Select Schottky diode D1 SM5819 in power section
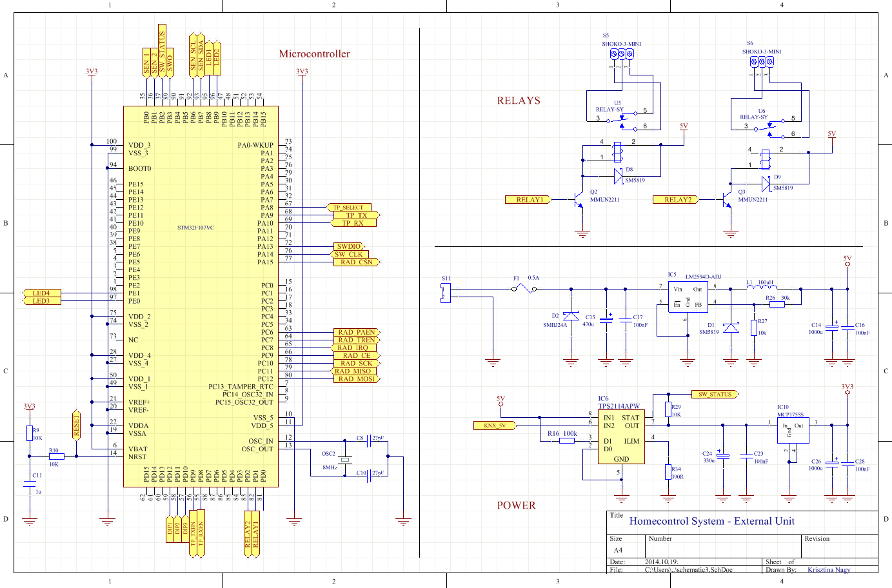This screenshot has height=588, width=892. [731, 328]
